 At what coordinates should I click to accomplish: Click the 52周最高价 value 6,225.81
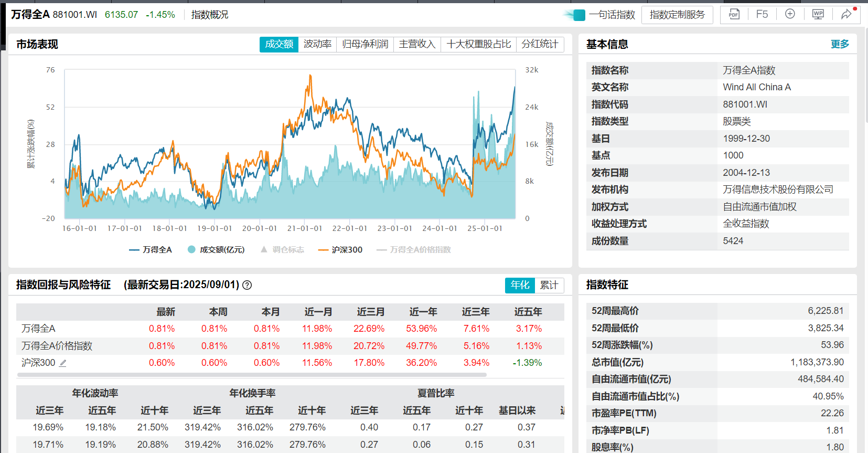[826, 311]
